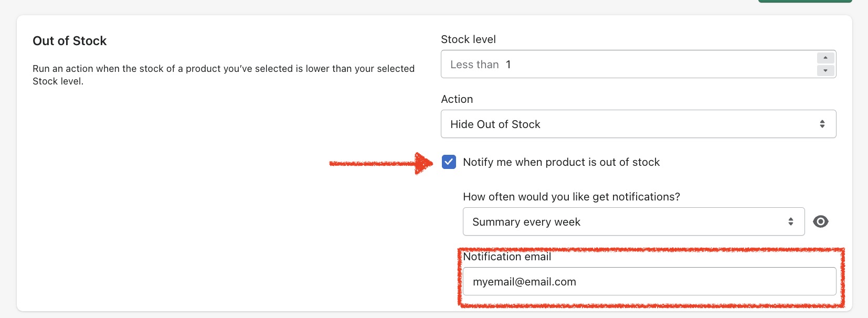The width and height of the screenshot is (868, 318).
Task: Click the up-down arrows icon on Action select
Action: (x=822, y=124)
